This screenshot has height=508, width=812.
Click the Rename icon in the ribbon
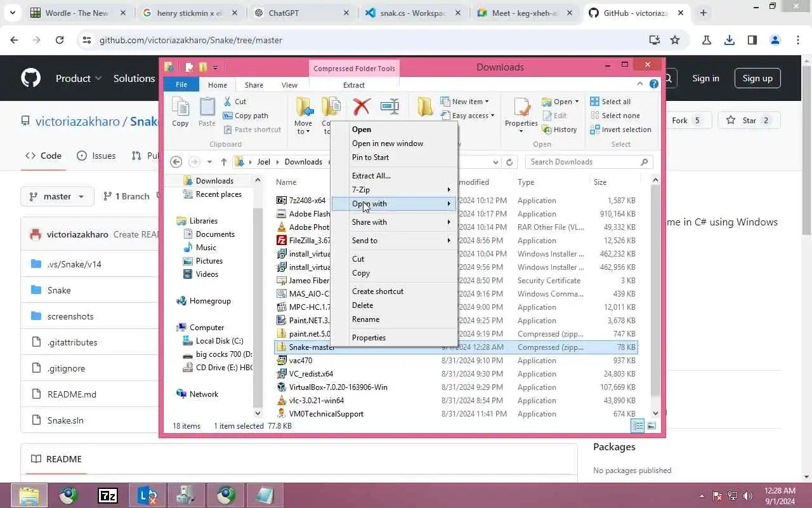tap(390, 107)
